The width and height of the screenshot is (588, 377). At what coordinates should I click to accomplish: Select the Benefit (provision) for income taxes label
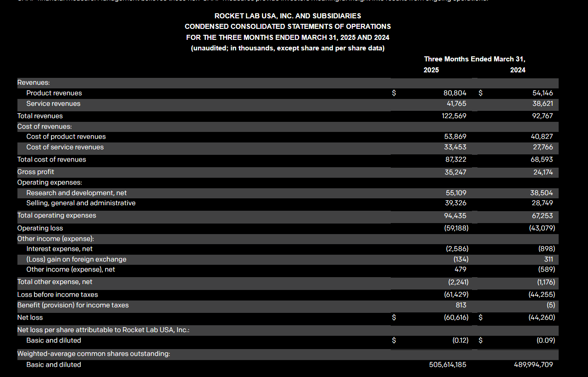click(x=73, y=305)
